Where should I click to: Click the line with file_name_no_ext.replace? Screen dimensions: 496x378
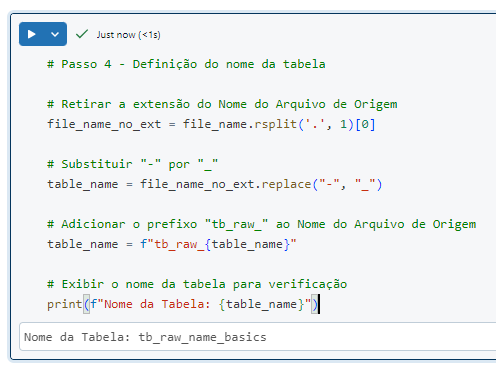(x=215, y=184)
